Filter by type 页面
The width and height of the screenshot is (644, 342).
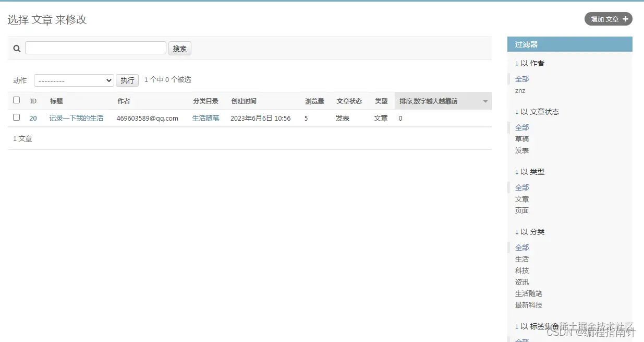522,210
